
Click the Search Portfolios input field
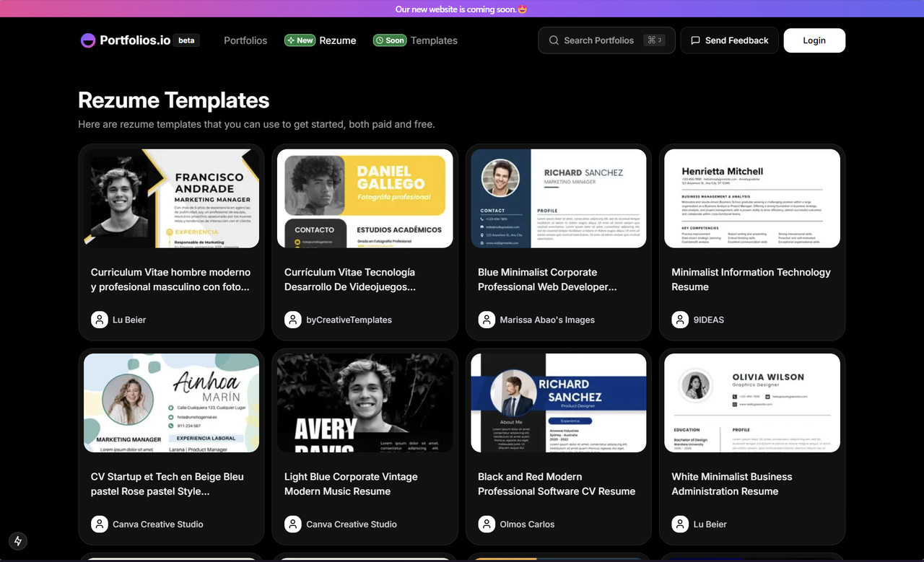click(606, 40)
